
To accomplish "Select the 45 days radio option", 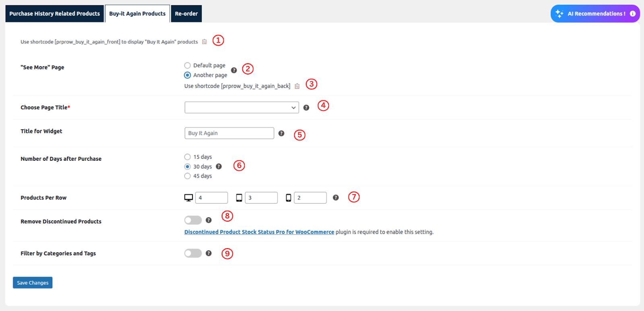I will (x=188, y=176).
